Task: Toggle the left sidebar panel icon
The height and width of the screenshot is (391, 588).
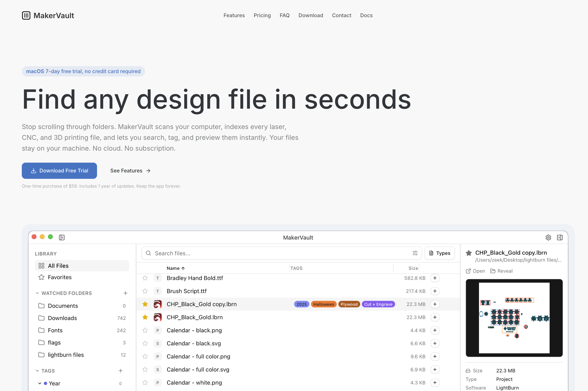Action: (62, 237)
